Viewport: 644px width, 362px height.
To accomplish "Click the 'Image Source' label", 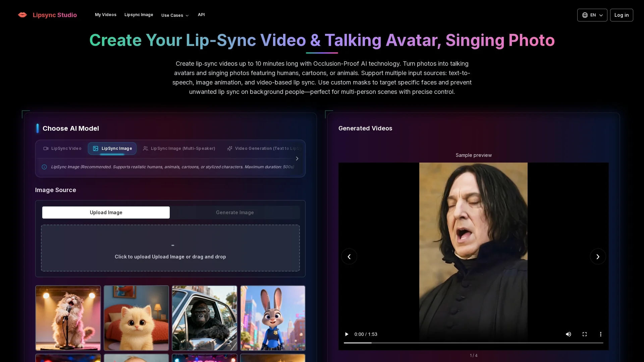I will (56, 190).
